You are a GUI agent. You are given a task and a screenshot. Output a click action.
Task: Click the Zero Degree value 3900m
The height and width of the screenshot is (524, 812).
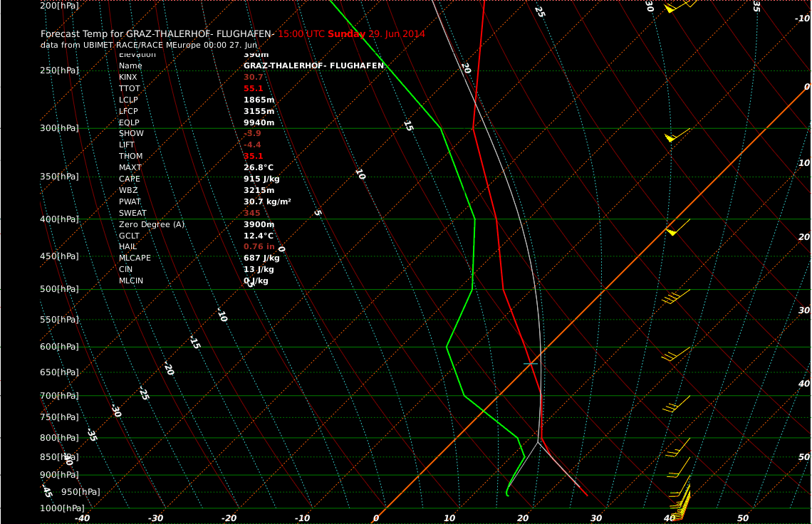[259, 225]
